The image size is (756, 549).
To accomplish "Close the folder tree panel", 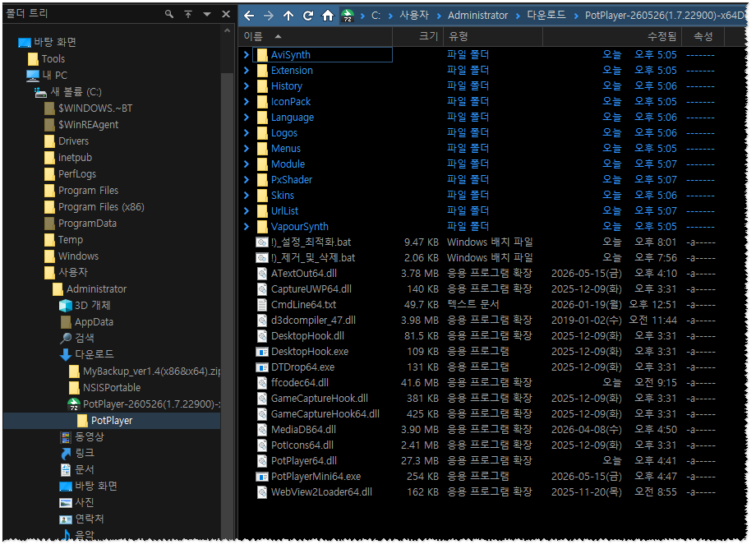I will pyautogui.click(x=226, y=14).
